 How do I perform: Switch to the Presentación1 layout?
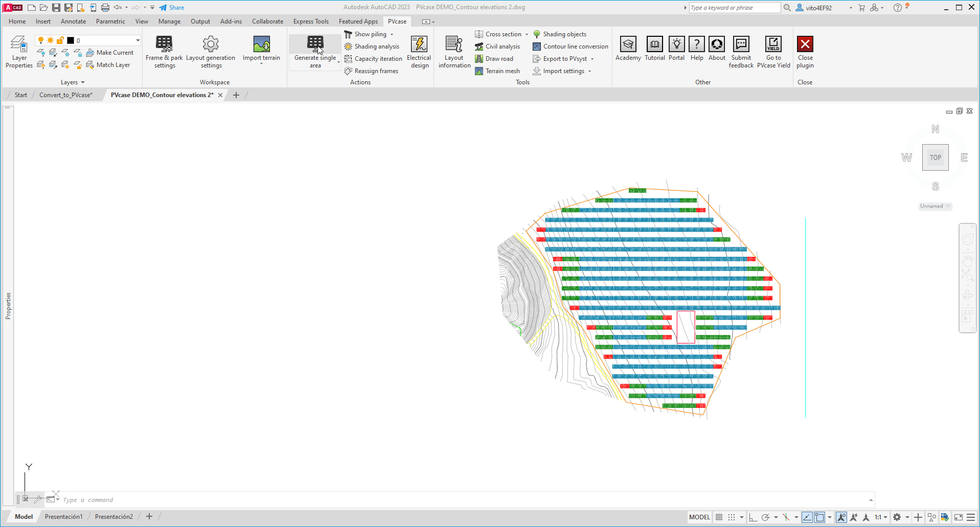click(x=63, y=516)
